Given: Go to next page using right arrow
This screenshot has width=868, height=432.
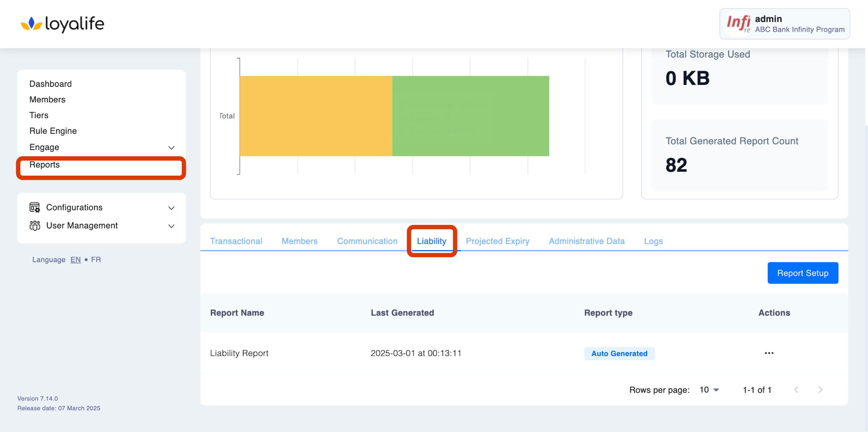Looking at the screenshot, I should (820, 390).
